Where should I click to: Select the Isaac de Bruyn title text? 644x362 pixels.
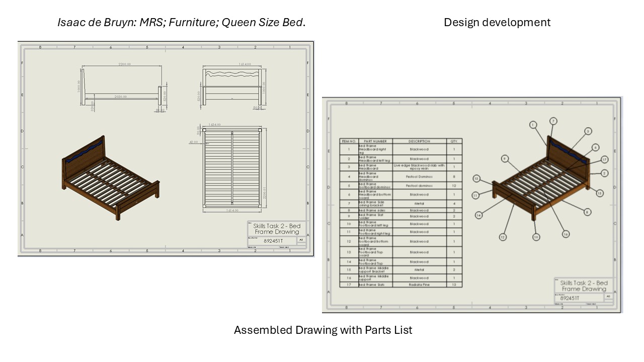click(x=181, y=22)
